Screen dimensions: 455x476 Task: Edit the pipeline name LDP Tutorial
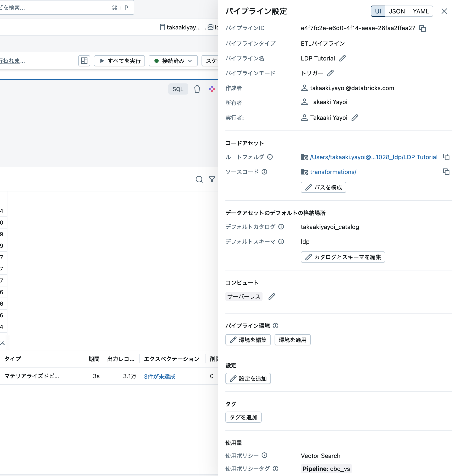pyautogui.click(x=343, y=58)
